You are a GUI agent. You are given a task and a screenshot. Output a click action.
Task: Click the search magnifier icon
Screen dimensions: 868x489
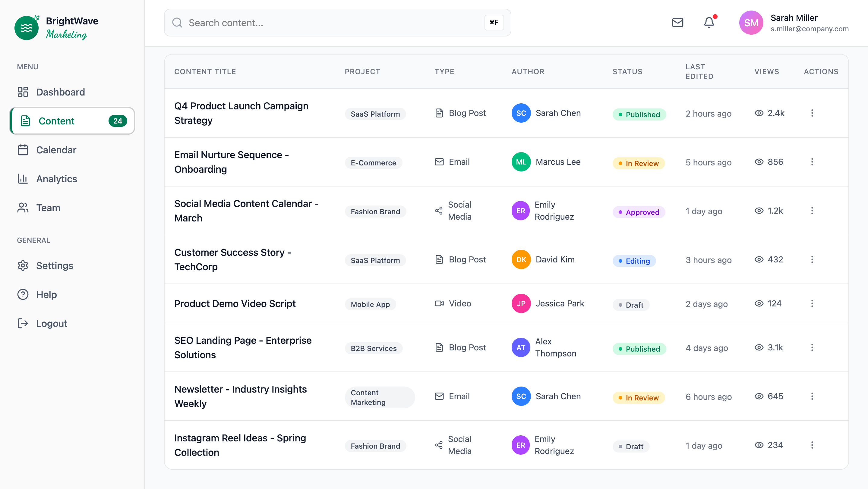177,23
